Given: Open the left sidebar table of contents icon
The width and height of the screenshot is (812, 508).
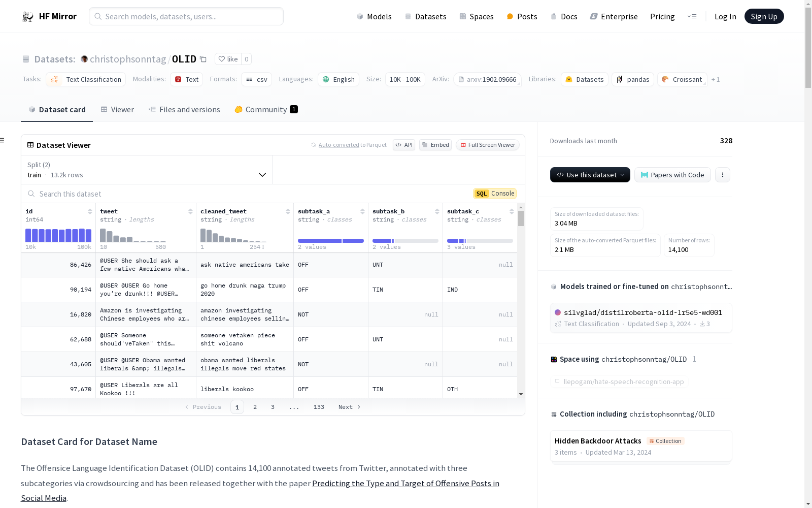Looking at the screenshot, I should pos(2,140).
